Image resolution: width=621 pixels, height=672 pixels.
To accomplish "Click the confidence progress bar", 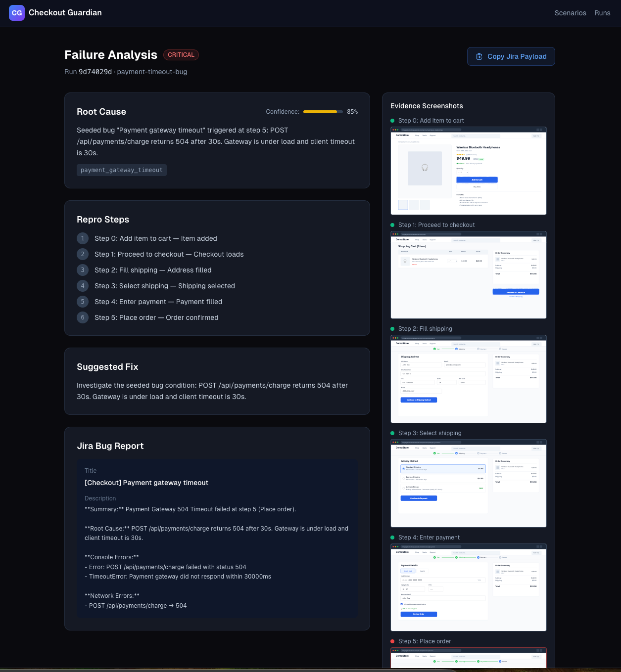I will point(323,112).
